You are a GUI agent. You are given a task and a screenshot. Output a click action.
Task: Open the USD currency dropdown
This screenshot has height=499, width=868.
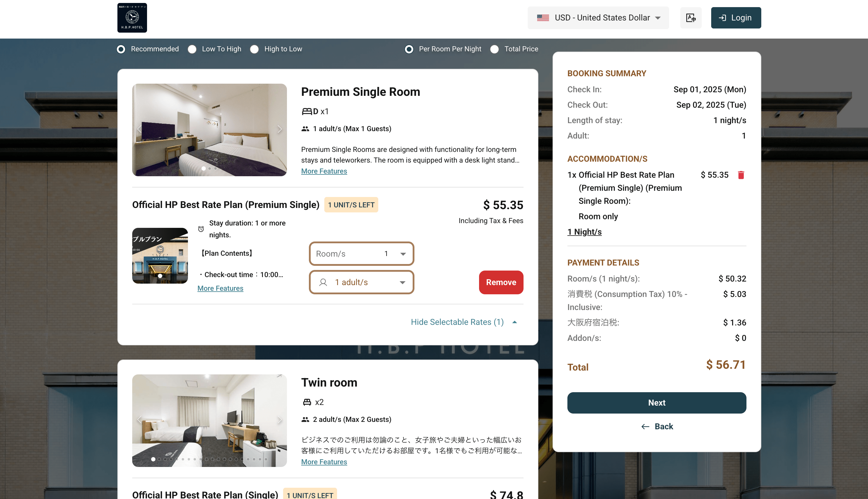click(598, 18)
